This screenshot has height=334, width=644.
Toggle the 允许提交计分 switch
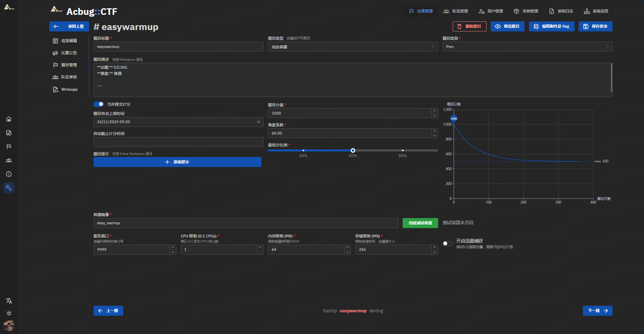click(99, 104)
